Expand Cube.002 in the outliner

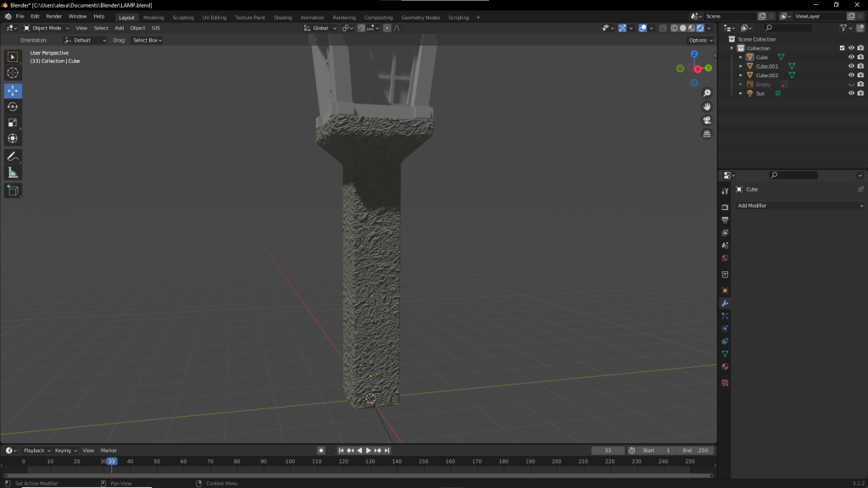click(x=741, y=75)
